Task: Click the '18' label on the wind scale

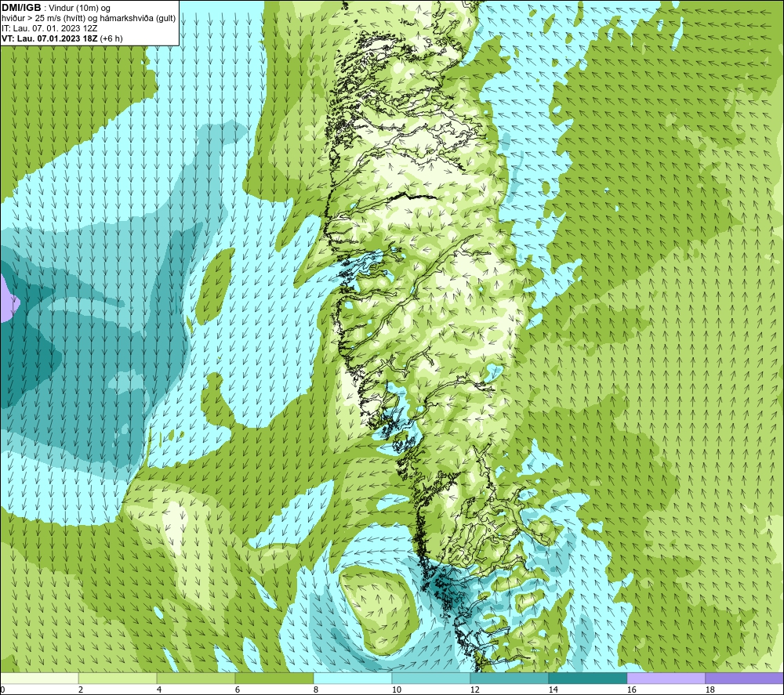Action: click(x=710, y=690)
